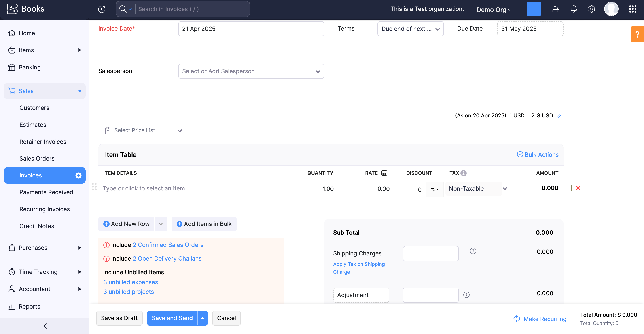Open the Credit Notes section
Image resolution: width=644 pixels, height=334 pixels.
click(36, 226)
